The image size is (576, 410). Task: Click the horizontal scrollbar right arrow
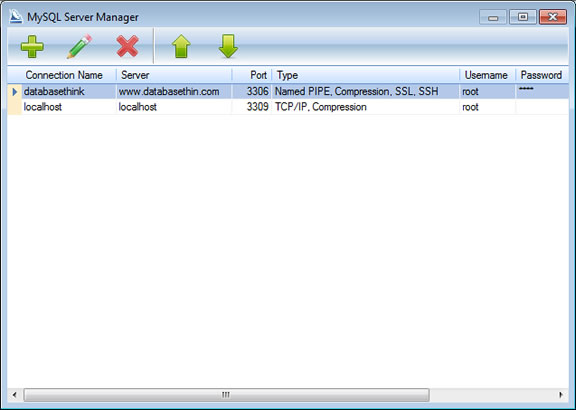561,395
